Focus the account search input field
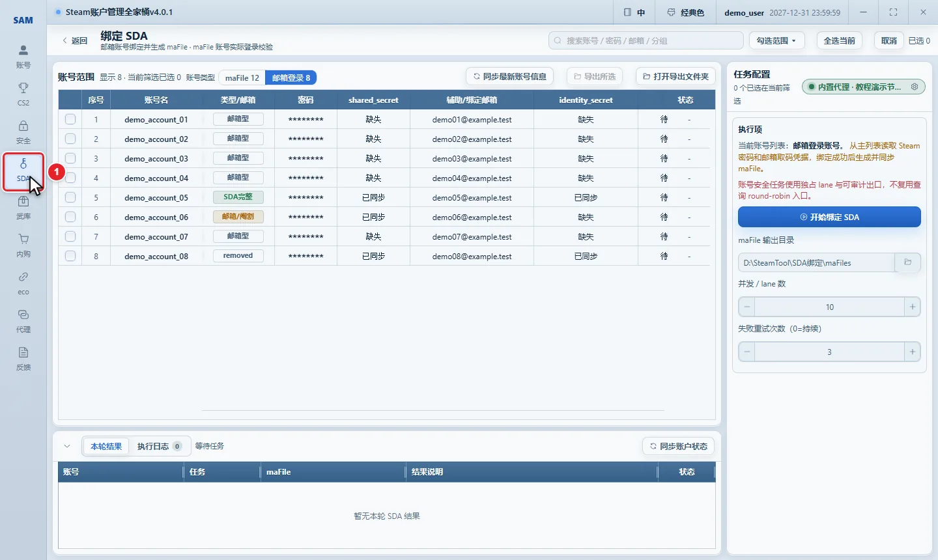 point(646,40)
